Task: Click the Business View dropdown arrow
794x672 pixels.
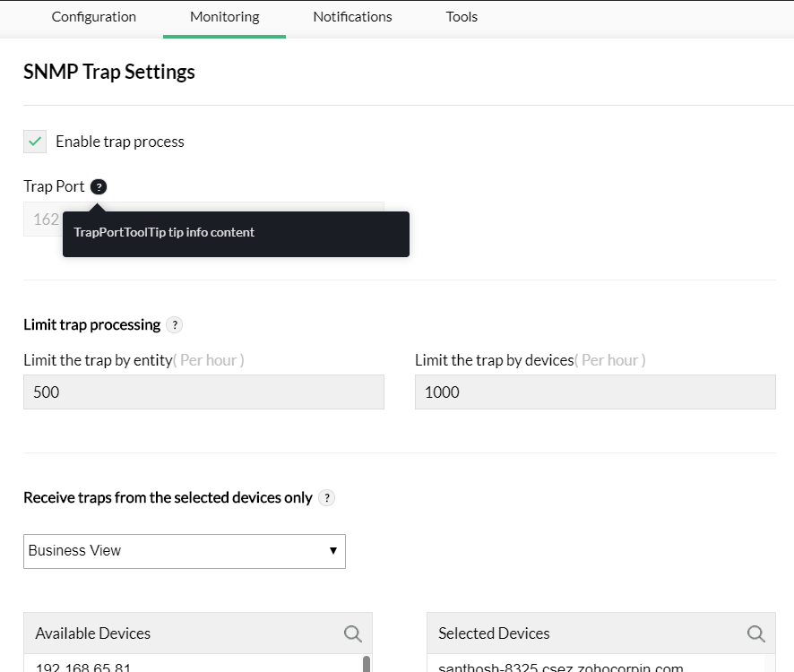Action: pos(332,551)
